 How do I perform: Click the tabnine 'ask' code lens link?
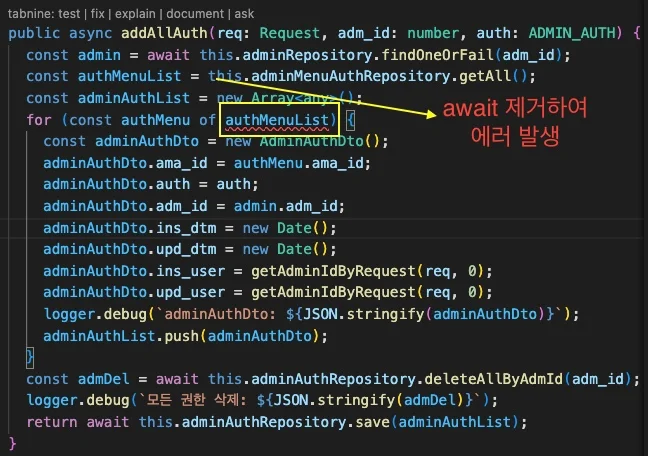coord(244,14)
